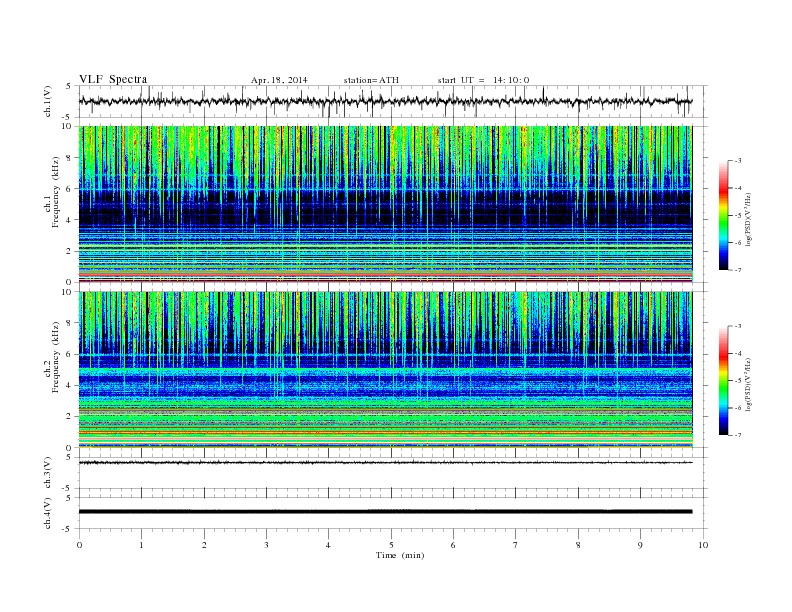
Task: Click the ch.1(V) axis label at top
Action: [48, 101]
